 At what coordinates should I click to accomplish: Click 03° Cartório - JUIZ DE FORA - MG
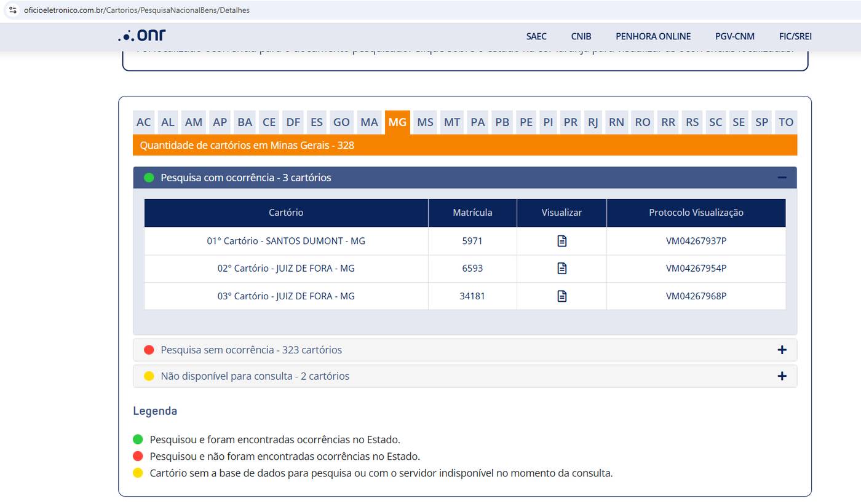(x=286, y=296)
